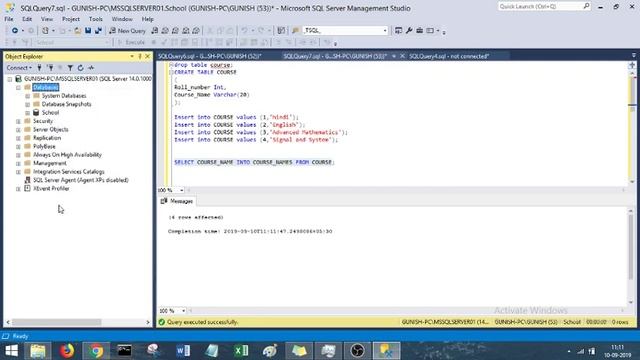The height and width of the screenshot is (360, 640).
Task: Click the Filter funnel icon in Object Explorer
Action: coord(70,68)
